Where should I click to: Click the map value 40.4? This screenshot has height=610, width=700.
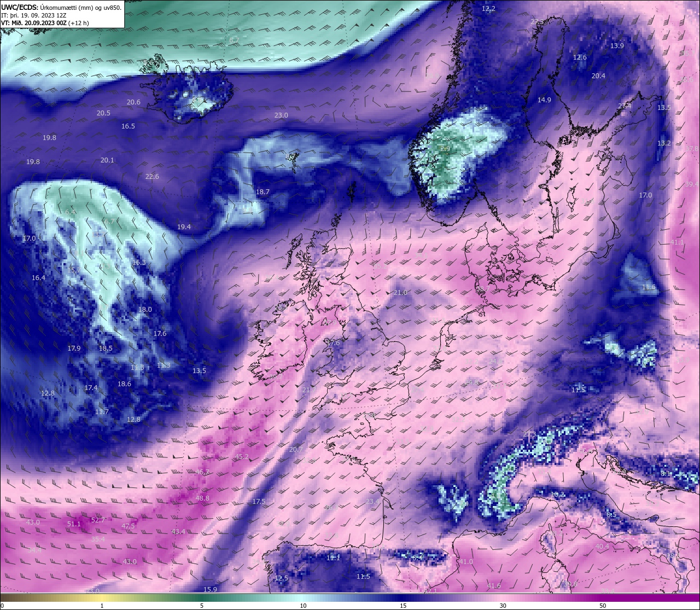[x=602, y=547]
